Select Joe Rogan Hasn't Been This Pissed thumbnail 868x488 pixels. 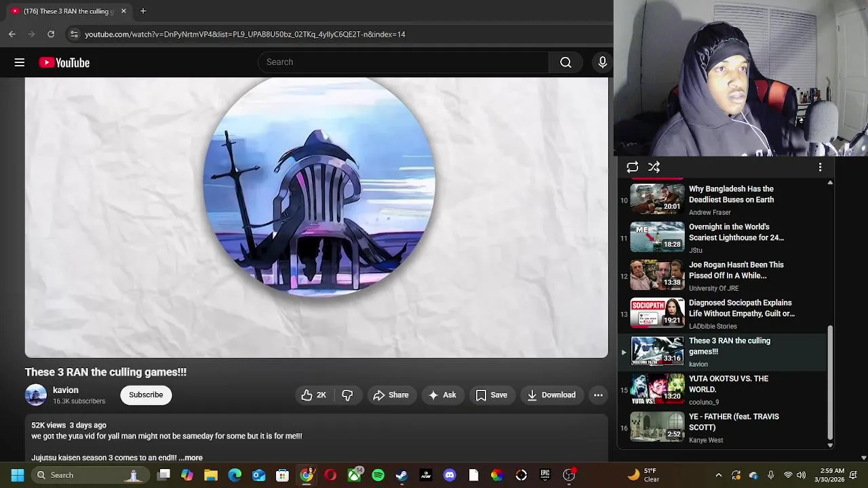tap(657, 276)
